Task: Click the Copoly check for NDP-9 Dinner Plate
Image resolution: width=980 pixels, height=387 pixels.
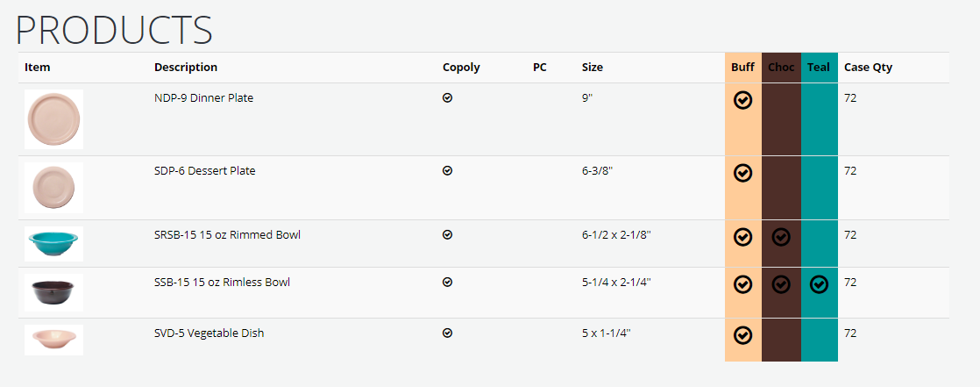Action: 448,97
